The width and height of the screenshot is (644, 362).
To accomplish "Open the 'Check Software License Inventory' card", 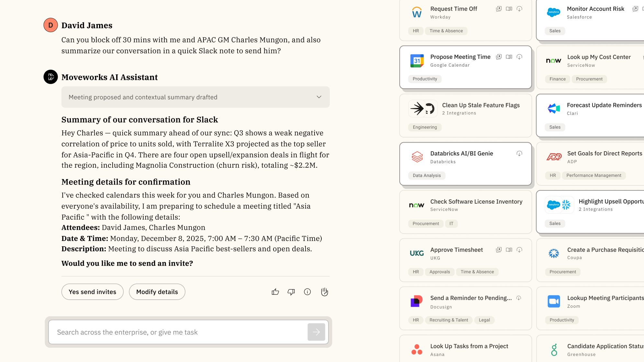I will [476, 202].
